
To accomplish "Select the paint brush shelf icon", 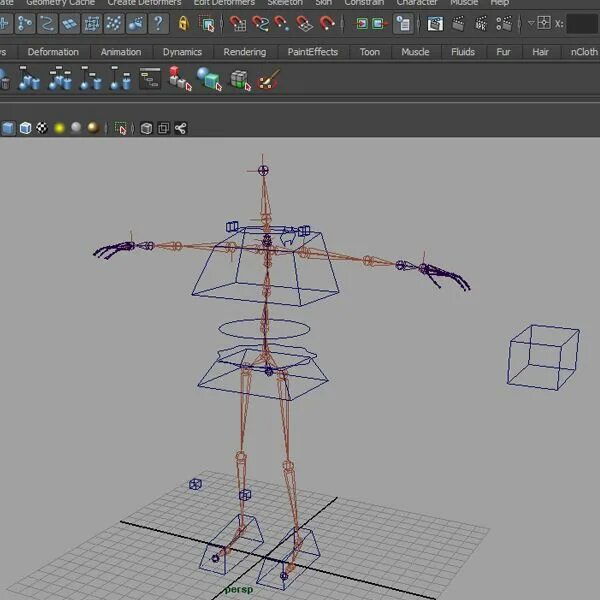I will pyautogui.click(x=268, y=79).
